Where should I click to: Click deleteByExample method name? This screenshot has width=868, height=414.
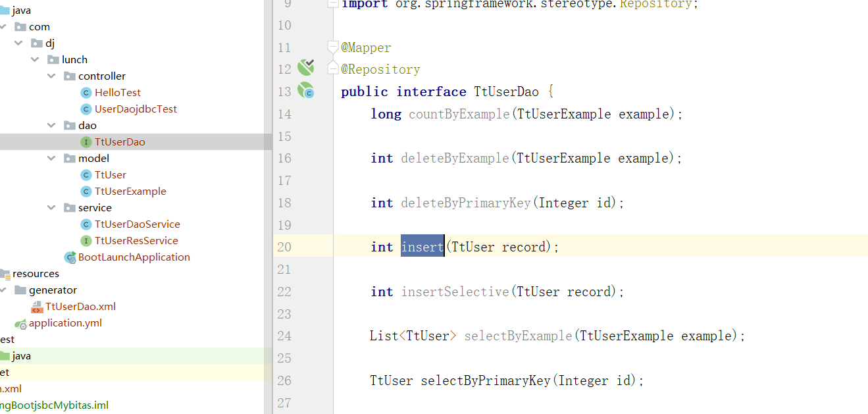(455, 158)
